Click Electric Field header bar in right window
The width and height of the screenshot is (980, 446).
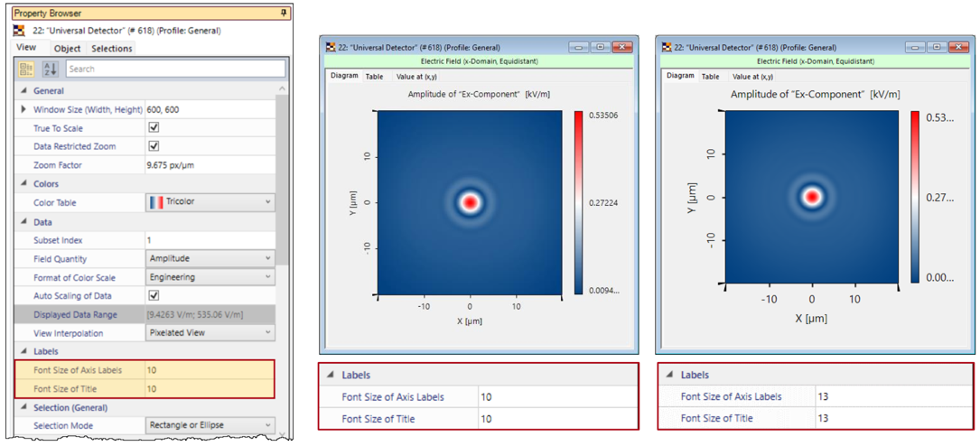tap(815, 61)
